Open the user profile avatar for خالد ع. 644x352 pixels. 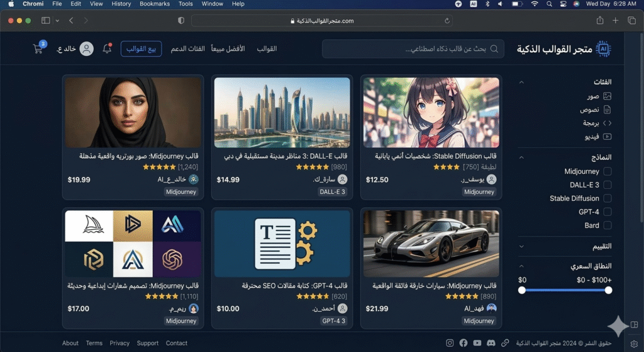pos(86,49)
